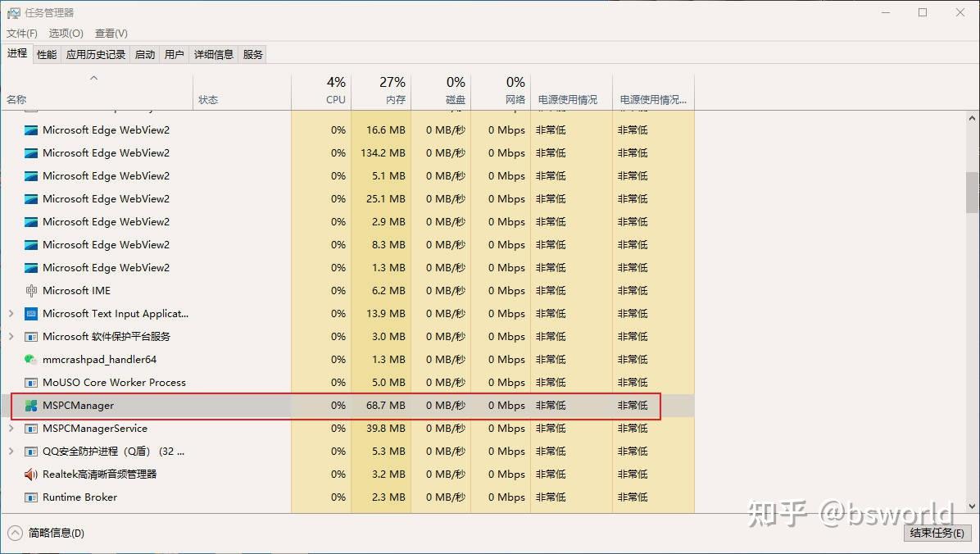Click the MoUSO Core Worker Process icon
Image resolution: width=980 pixels, height=554 pixels.
point(30,382)
